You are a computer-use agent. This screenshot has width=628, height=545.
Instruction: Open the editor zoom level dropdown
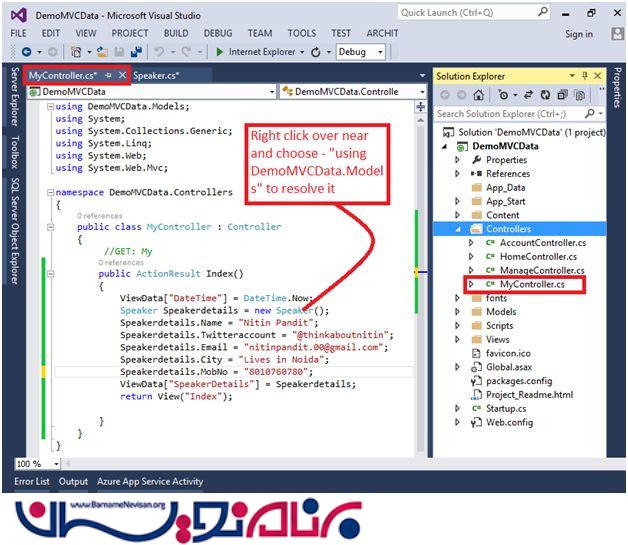tap(40, 463)
